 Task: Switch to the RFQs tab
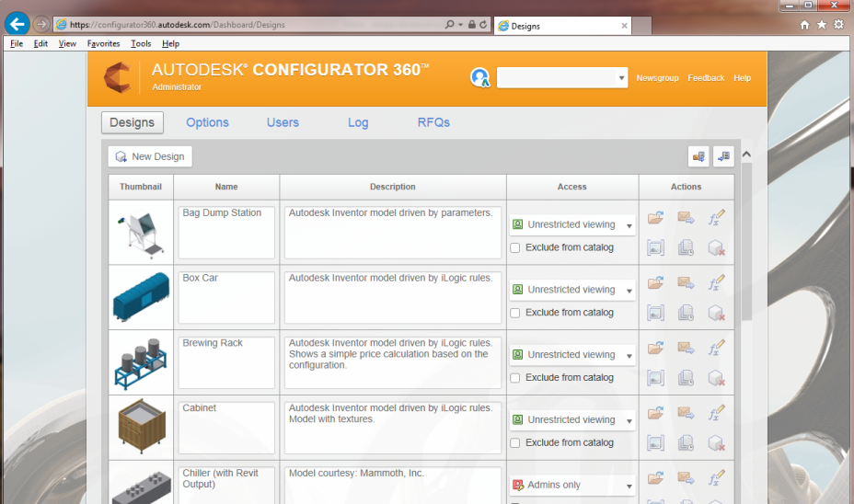[x=433, y=122]
